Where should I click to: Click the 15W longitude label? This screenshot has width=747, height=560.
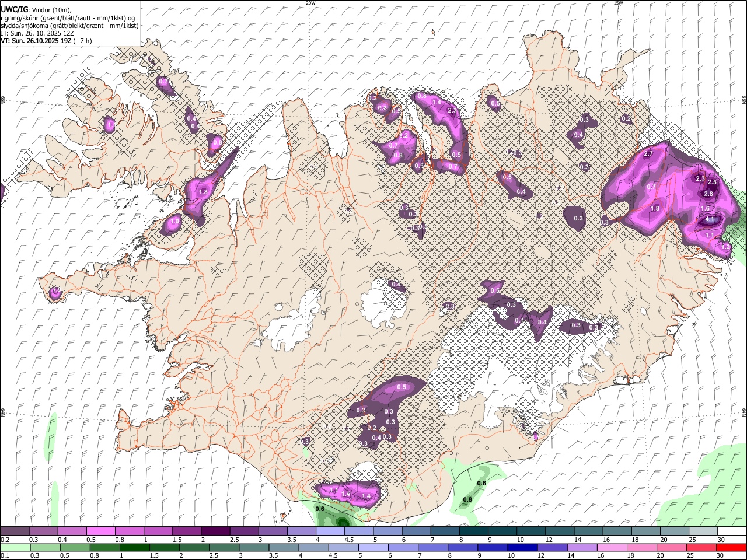coord(618,3)
